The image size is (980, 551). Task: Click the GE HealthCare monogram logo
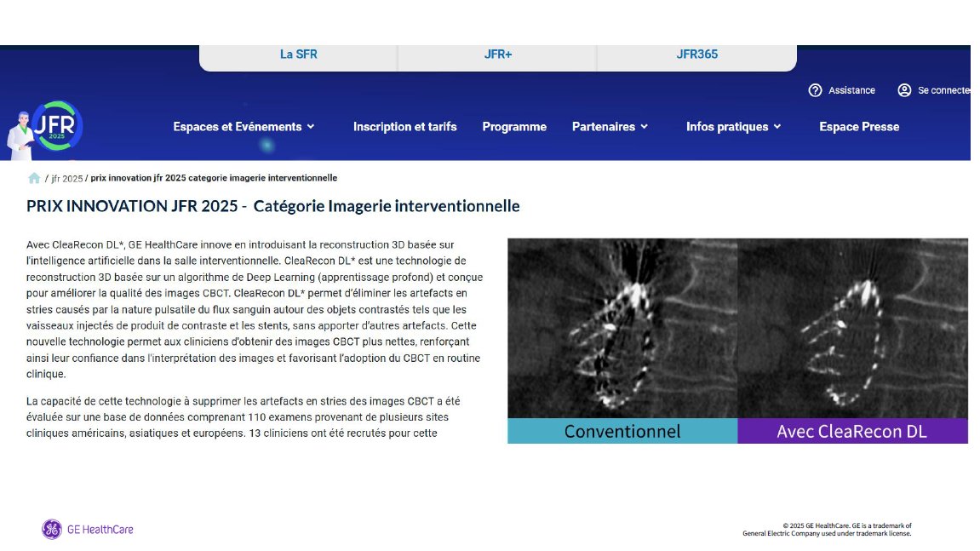[52, 530]
